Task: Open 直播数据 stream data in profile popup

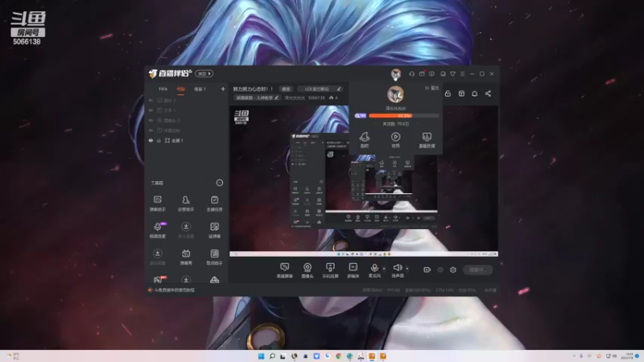Action: (x=427, y=139)
